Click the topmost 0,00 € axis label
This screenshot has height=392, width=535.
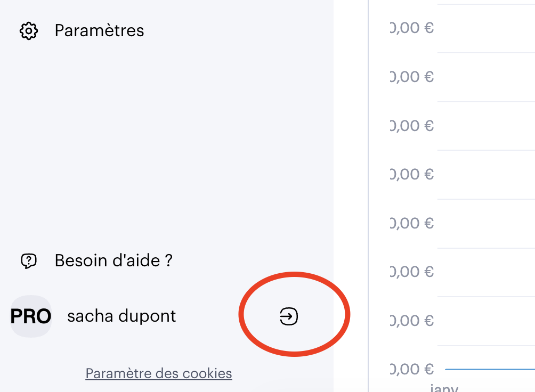[412, 28]
